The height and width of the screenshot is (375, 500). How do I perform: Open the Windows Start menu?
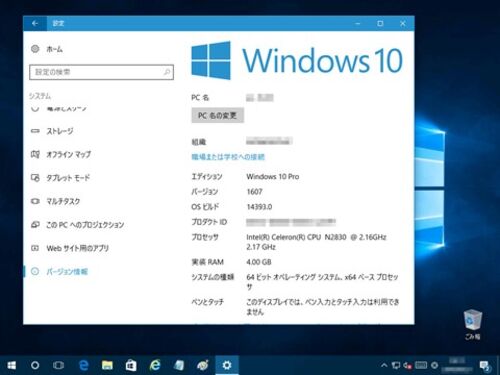12,365
